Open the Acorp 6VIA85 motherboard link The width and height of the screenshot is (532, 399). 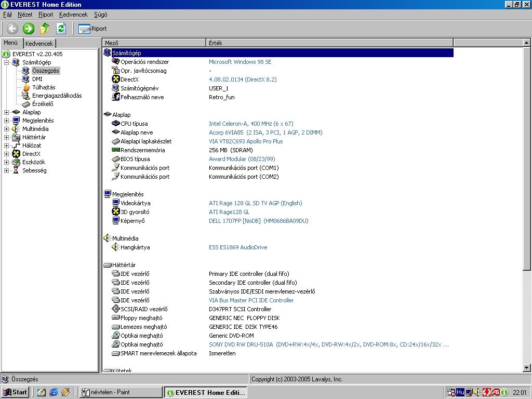[x=265, y=132]
